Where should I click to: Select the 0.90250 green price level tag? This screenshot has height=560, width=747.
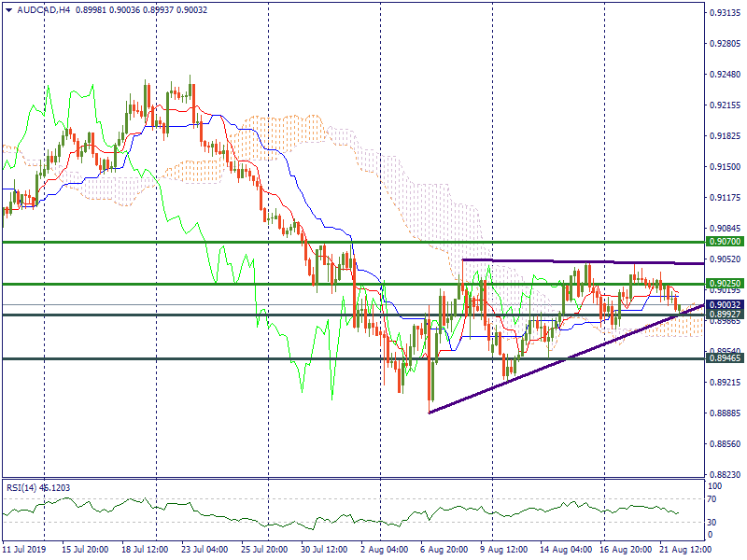coord(724,283)
